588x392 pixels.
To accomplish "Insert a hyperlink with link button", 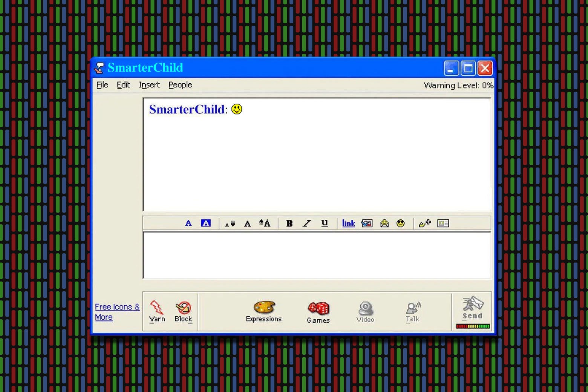I will [348, 223].
